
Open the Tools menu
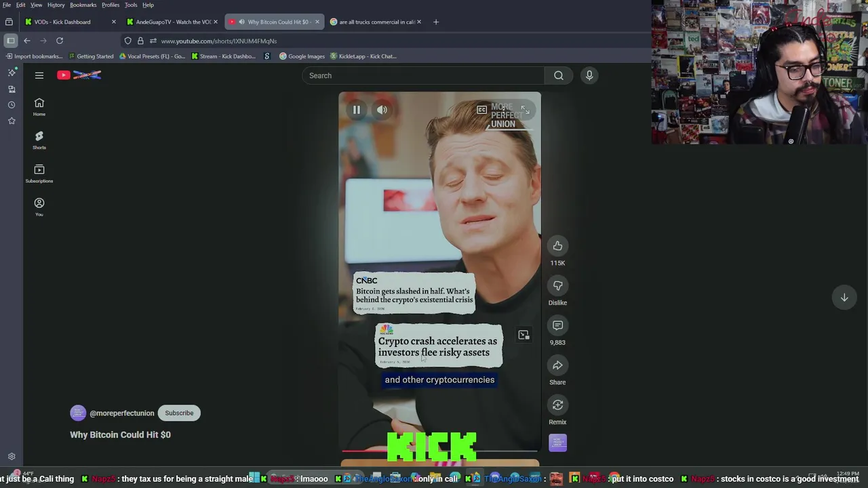tap(131, 5)
